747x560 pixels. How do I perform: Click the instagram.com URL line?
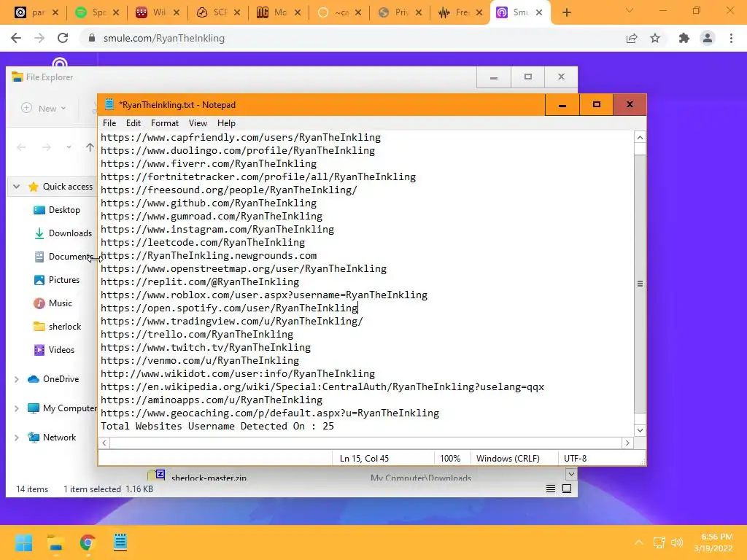(x=217, y=229)
